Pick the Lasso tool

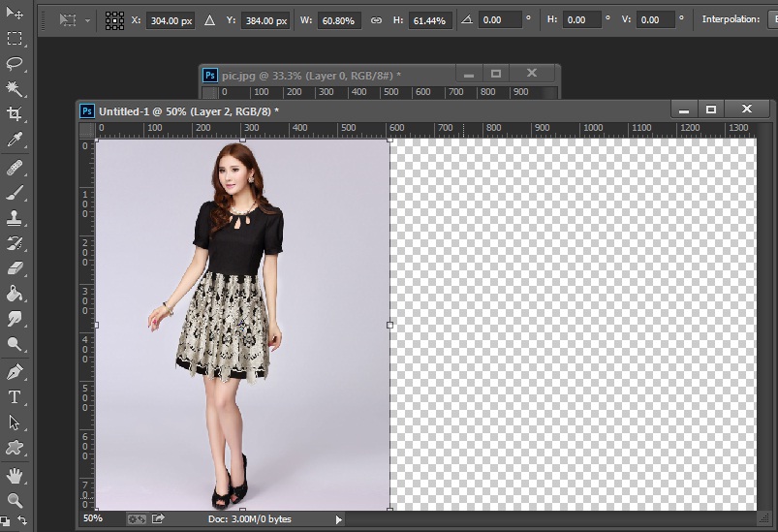15,64
